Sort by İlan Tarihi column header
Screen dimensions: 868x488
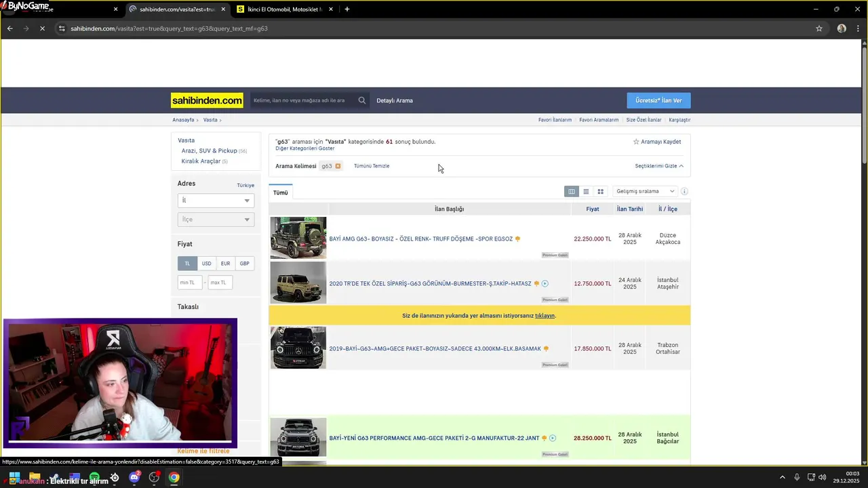[630, 209]
